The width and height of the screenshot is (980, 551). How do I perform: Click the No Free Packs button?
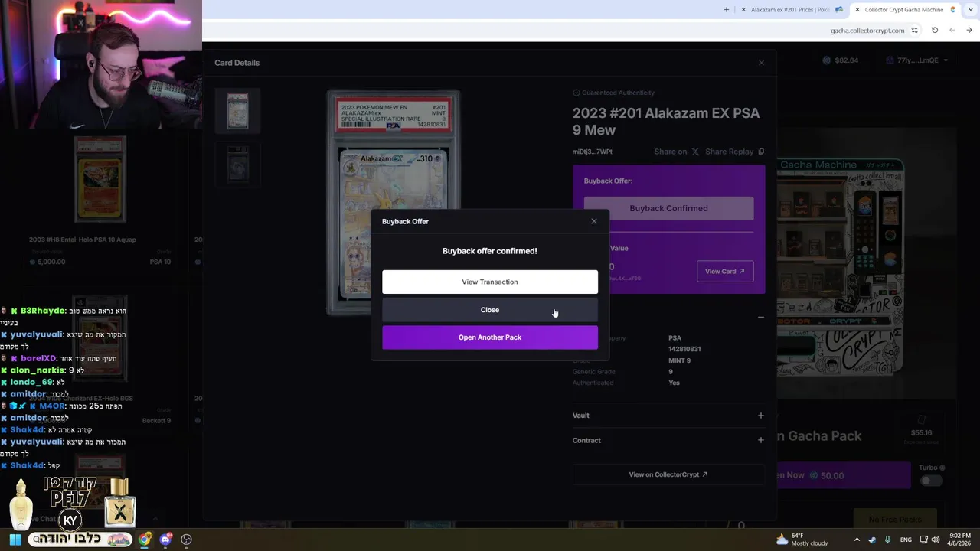click(895, 520)
